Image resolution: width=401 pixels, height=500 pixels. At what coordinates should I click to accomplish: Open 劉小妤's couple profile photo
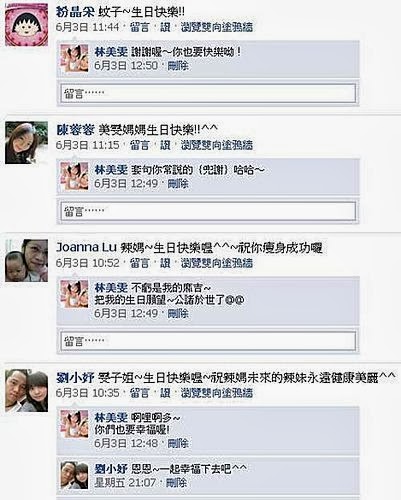(26, 390)
